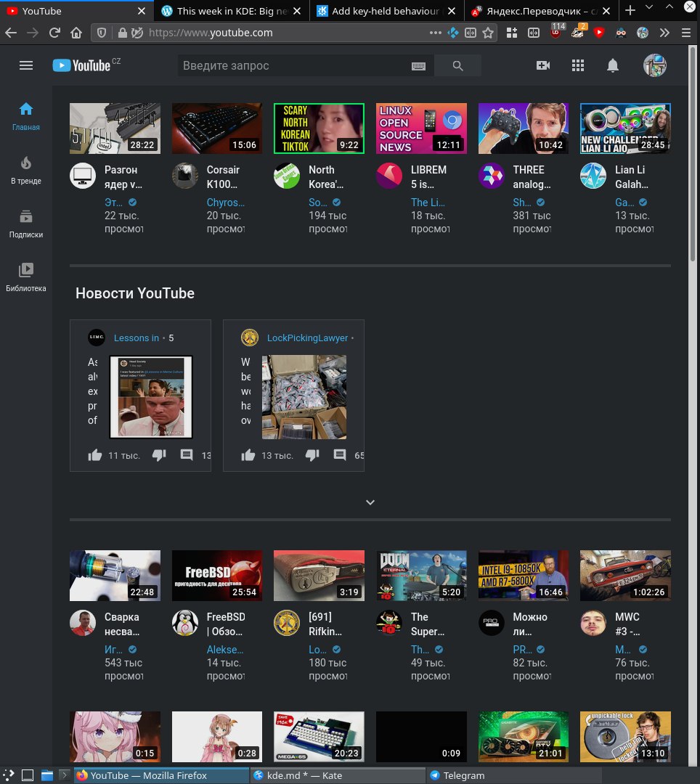Dislike the Lessons in post
Viewport: 700px width, 784px height.
pyautogui.click(x=159, y=455)
